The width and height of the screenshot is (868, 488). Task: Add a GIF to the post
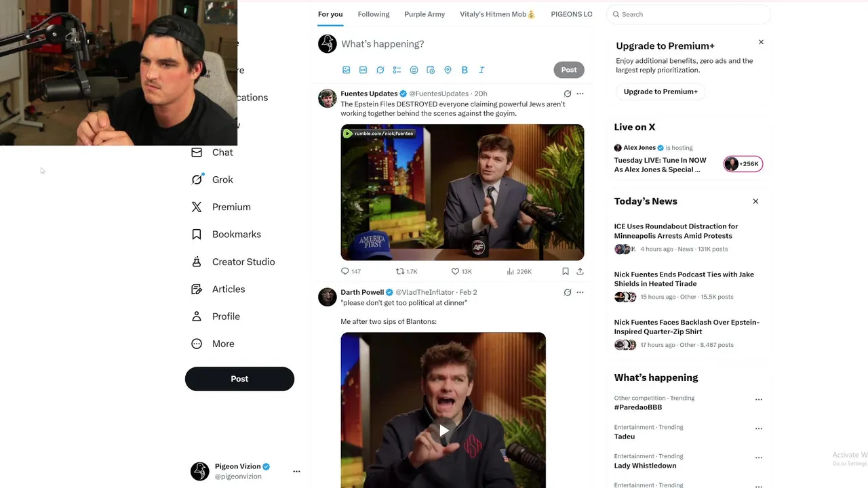pos(363,70)
